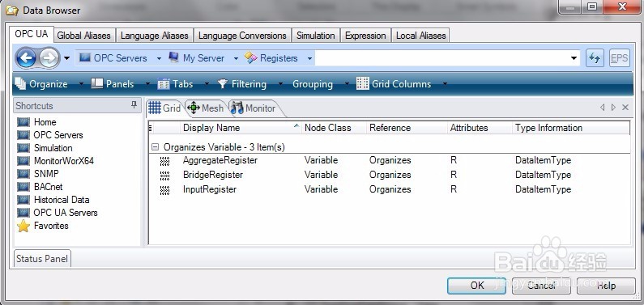Click the EPS button

pyautogui.click(x=619, y=58)
